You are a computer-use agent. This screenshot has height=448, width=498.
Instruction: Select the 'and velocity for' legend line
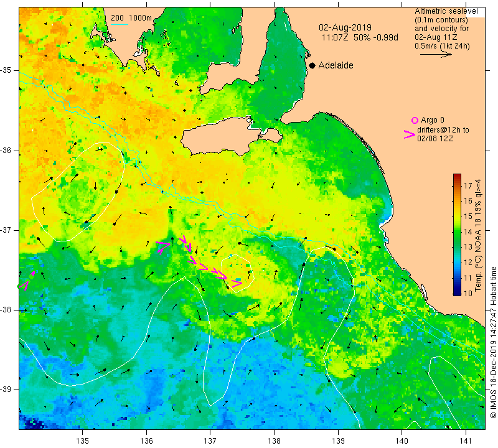pos(442,28)
